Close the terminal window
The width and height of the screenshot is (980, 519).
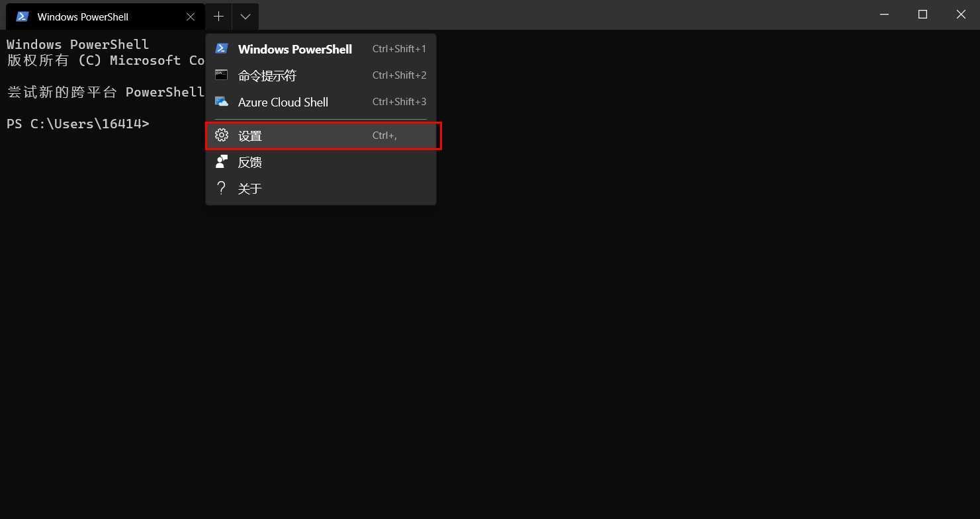pyautogui.click(x=961, y=15)
